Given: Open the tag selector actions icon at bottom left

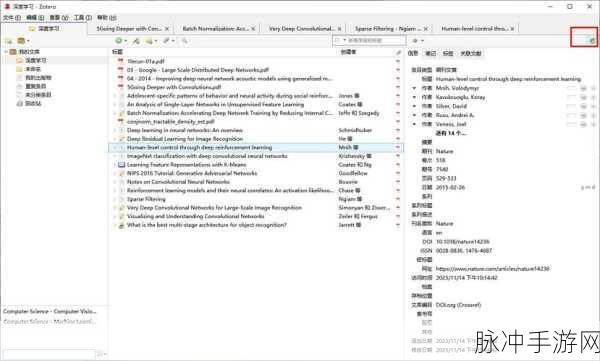Looking at the screenshot, I should pos(101,354).
